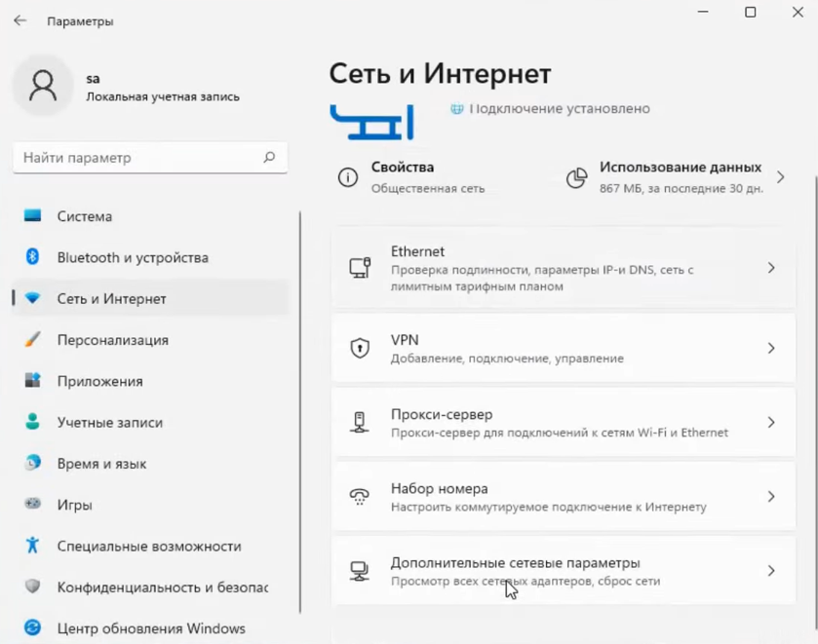
Task: Open the Ethernet settings card
Action: pyautogui.click(x=564, y=268)
